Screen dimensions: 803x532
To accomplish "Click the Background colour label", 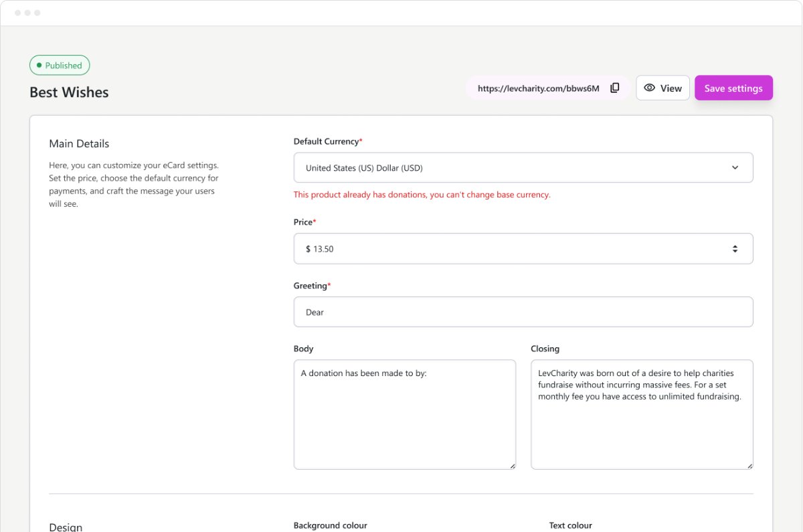I will [x=331, y=525].
